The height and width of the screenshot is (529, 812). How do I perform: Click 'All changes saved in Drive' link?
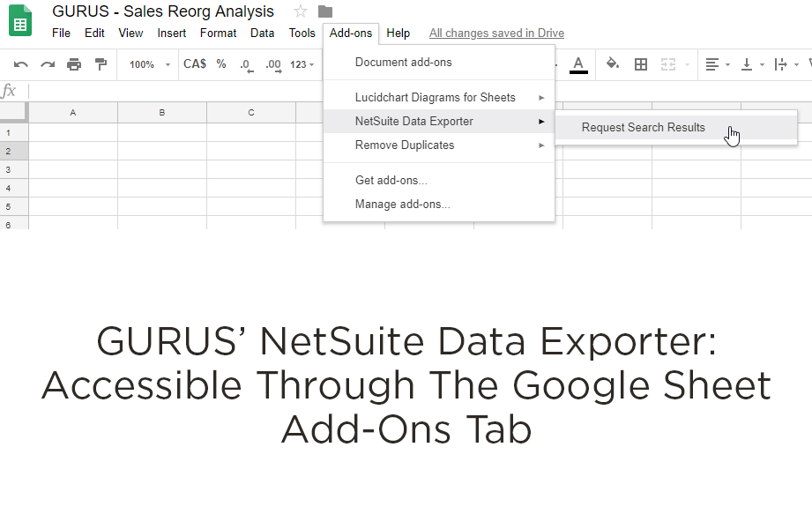[x=496, y=34]
